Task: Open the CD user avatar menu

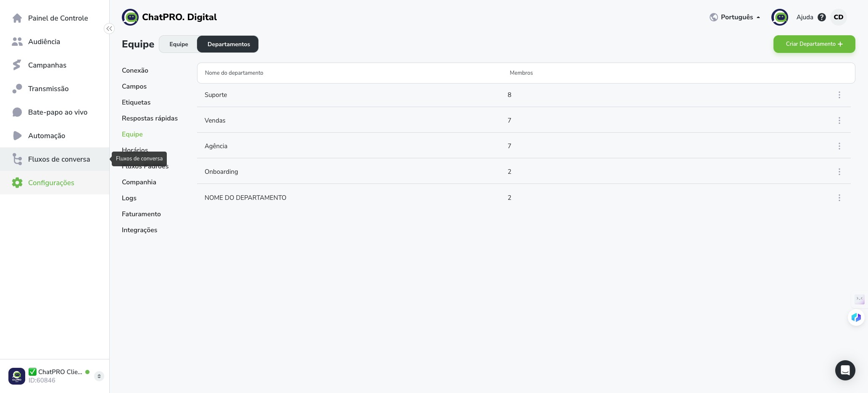Action: click(x=839, y=17)
